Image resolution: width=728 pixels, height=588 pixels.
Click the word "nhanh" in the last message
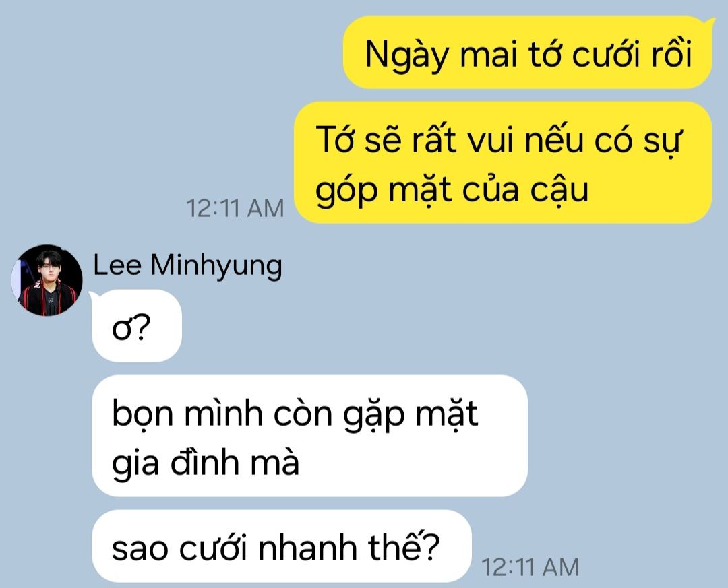tap(308, 548)
